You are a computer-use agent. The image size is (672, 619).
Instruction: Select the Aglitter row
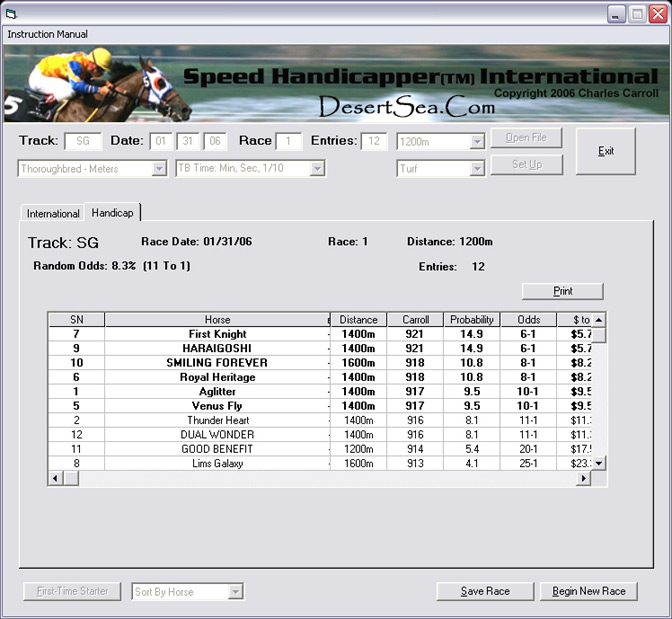click(x=320, y=391)
